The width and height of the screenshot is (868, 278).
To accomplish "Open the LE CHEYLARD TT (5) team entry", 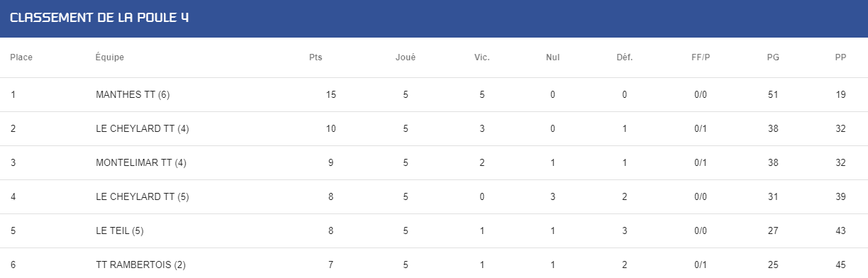I will 142,197.
